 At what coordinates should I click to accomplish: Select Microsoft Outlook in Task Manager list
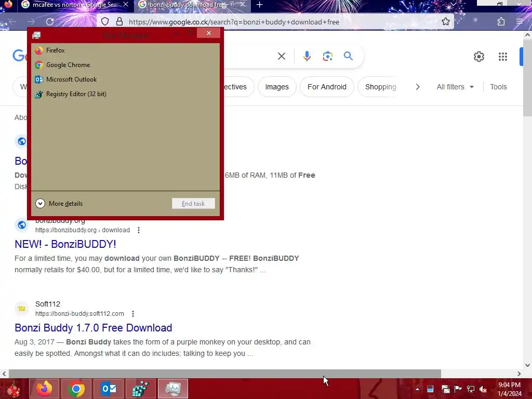125,79
